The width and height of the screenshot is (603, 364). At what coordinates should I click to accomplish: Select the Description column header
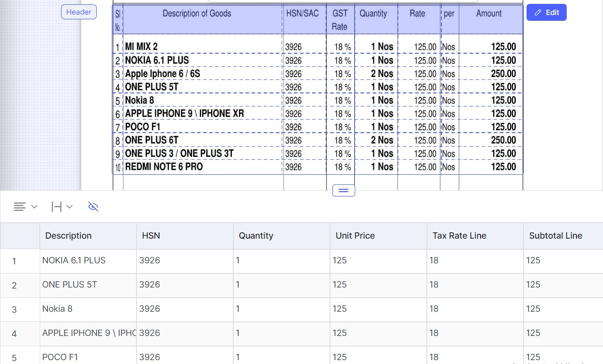88,236
